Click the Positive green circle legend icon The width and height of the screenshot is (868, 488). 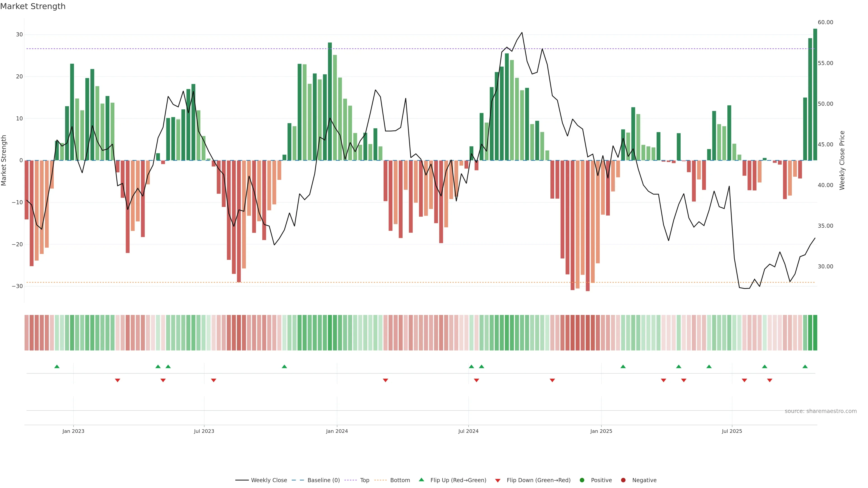pos(582,480)
